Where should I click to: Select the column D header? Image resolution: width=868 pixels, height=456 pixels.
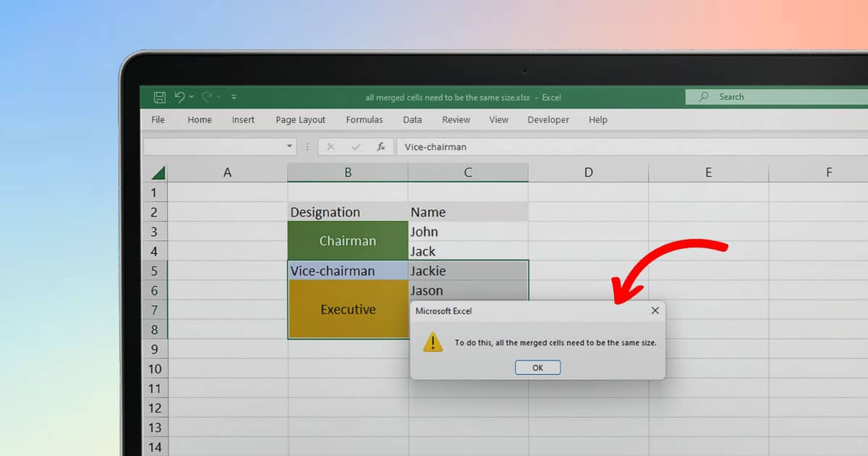coord(588,172)
